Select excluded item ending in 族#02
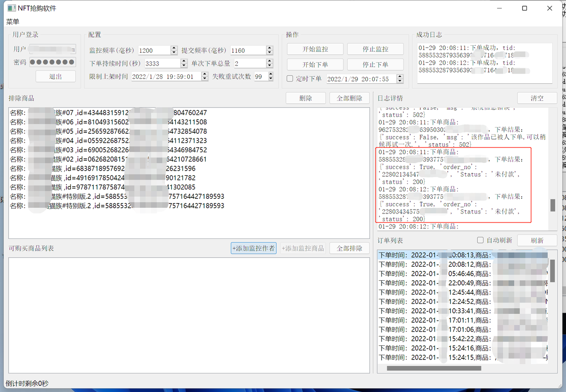This screenshot has height=392, width=566. pyautogui.click(x=189, y=159)
